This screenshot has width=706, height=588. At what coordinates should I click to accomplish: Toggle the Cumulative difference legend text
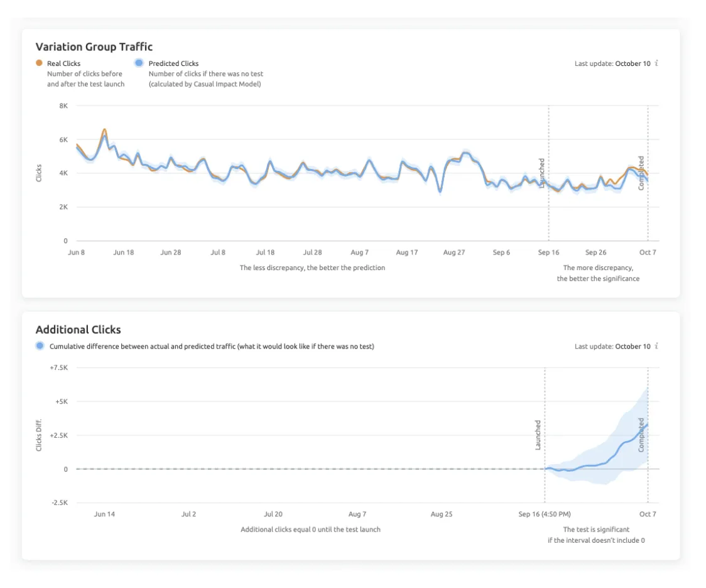[212, 346]
